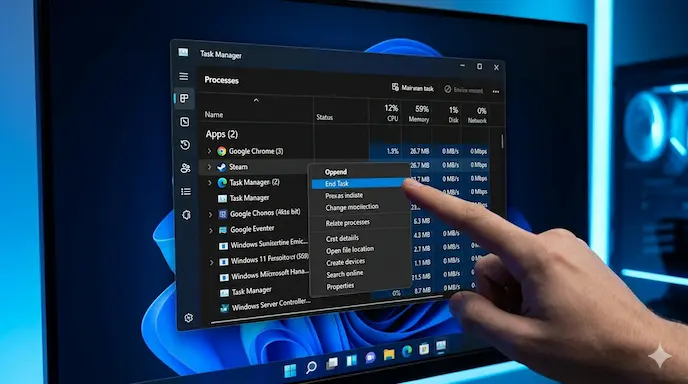Click the Google Chonos process icon
The image size is (688, 384).
click(x=222, y=214)
